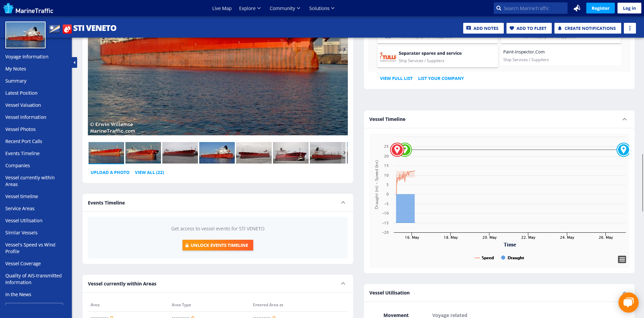This screenshot has height=318, width=644.
Task: Jump to Vessel Valuation section
Action: pyautogui.click(x=23, y=105)
